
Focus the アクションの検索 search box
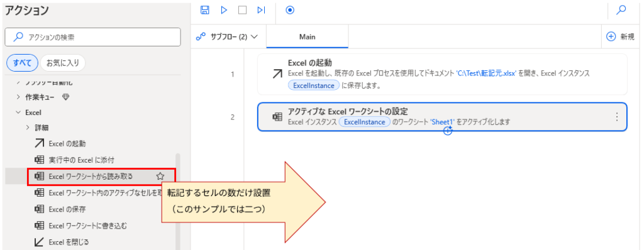(x=93, y=37)
